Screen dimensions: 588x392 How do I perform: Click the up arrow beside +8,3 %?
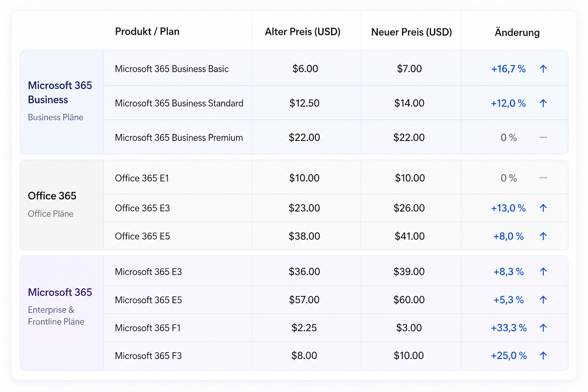pos(543,272)
